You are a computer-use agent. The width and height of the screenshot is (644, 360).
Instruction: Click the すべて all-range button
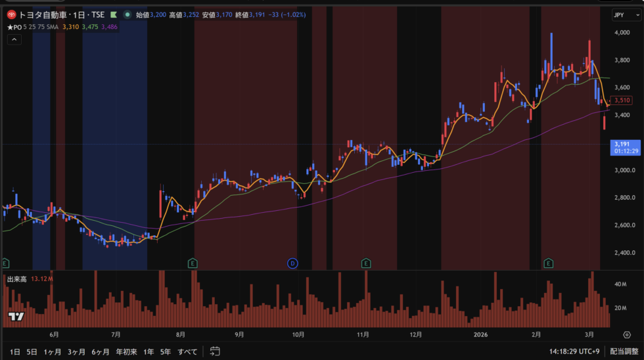coord(187,351)
